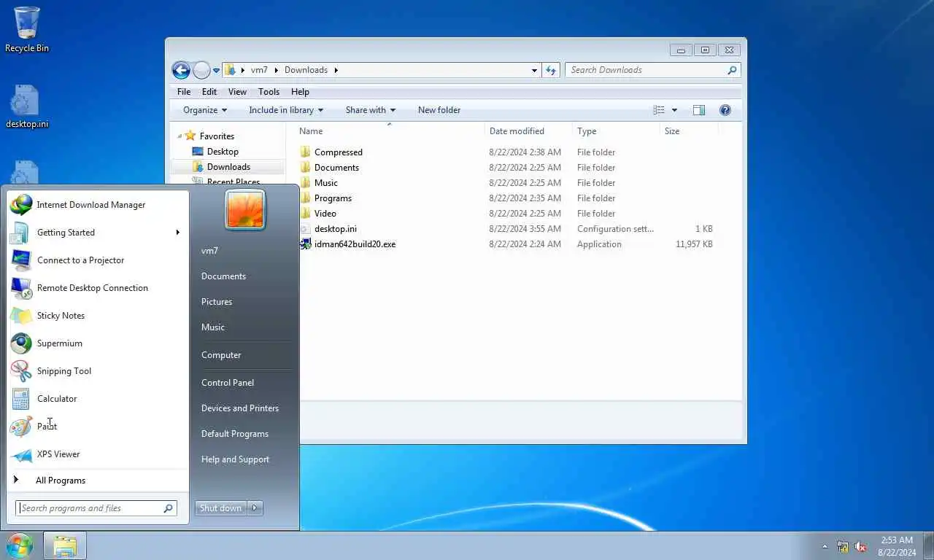Click the Recycle Bin desktop icon
Image resolution: width=934 pixels, height=560 pixels.
(x=27, y=30)
